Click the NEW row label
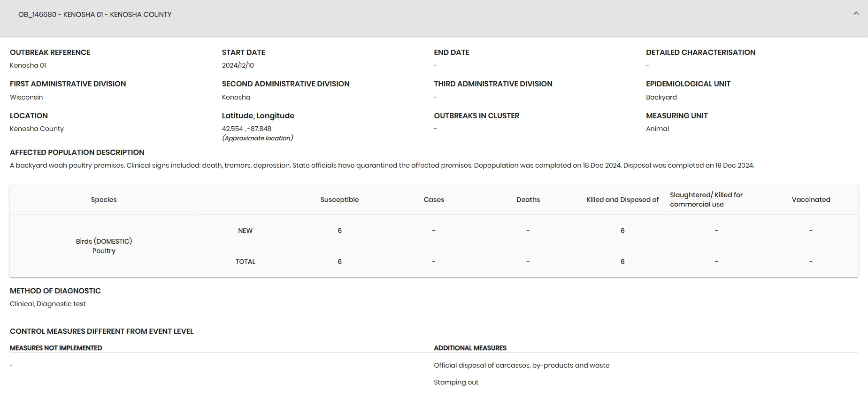This screenshot has width=868, height=400. [x=245, y=231]
